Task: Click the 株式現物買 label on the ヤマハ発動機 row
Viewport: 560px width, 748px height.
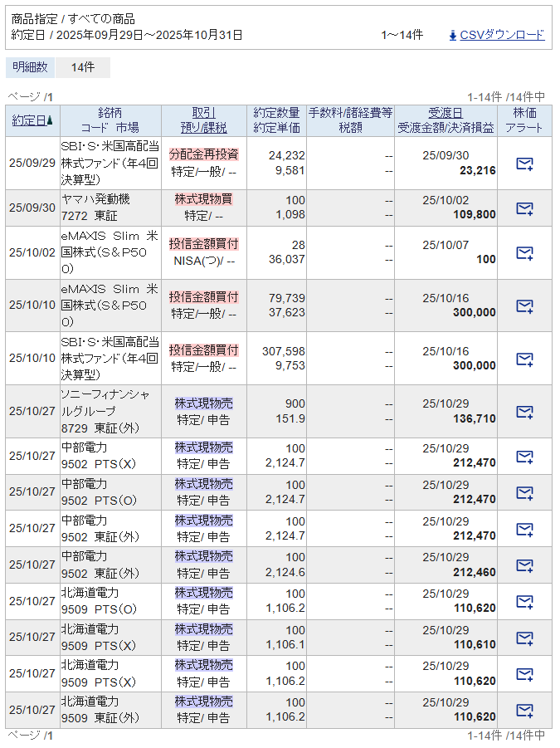Action: click(x=203, y=199)
